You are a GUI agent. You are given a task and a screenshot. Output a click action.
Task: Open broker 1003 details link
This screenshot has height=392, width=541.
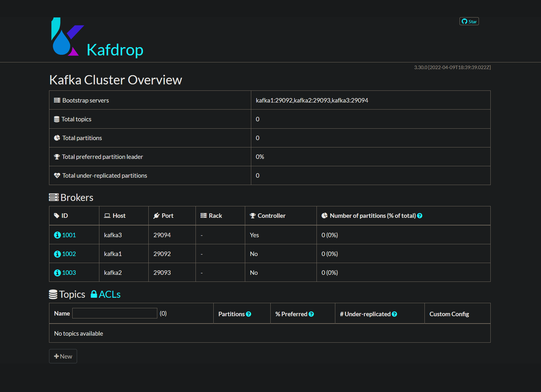pyautogui.click(x=69, y=273)
